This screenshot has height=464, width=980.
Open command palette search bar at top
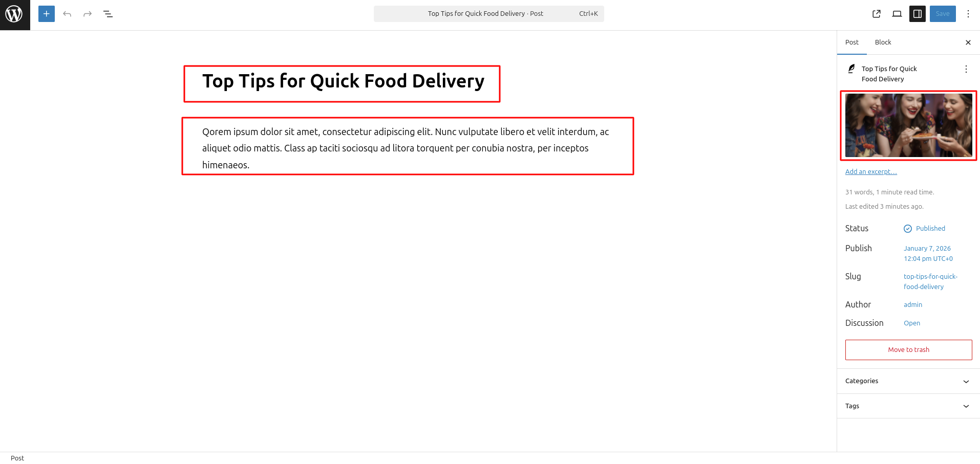[x=488, y=14]
